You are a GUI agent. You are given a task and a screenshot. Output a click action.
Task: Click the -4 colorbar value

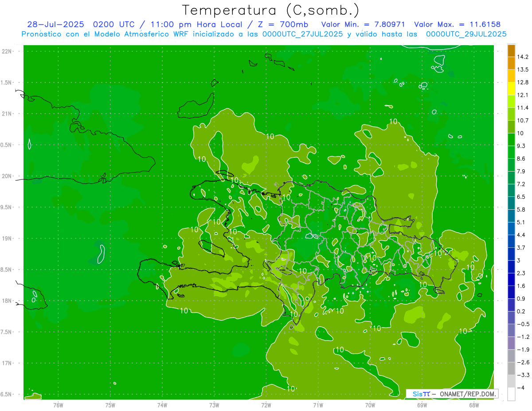[520, 388]
